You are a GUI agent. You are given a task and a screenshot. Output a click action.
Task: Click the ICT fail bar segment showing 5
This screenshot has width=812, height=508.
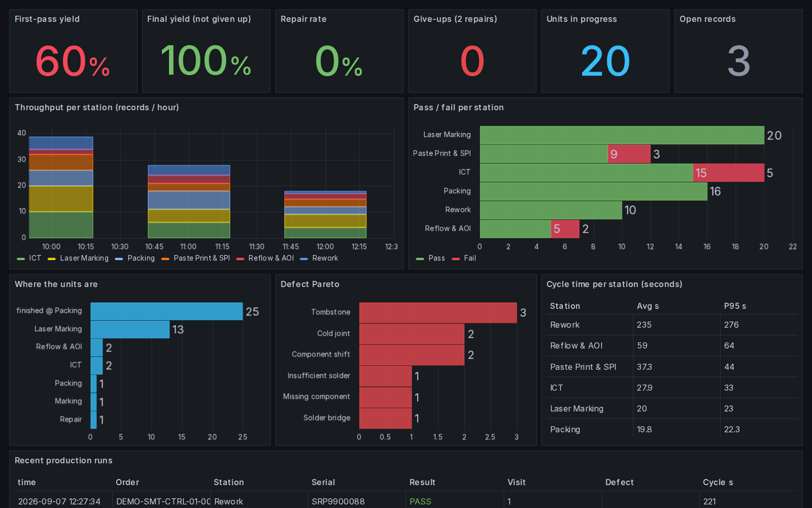729,173
